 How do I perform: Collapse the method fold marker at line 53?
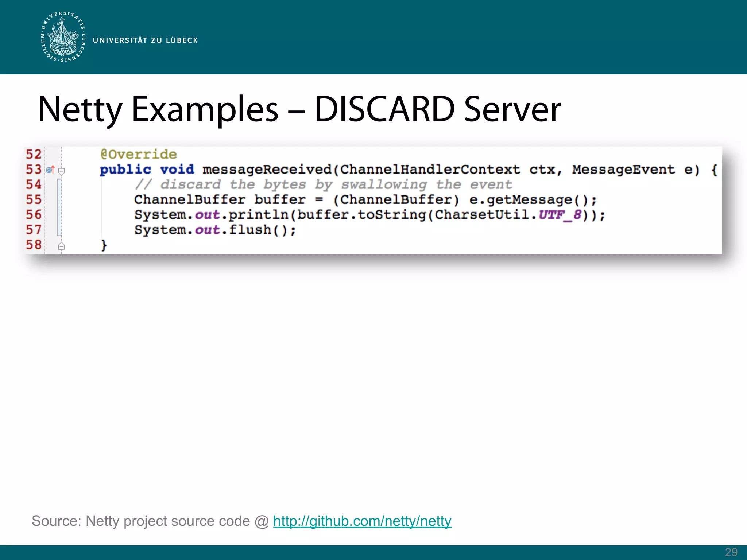click(62, 170)
